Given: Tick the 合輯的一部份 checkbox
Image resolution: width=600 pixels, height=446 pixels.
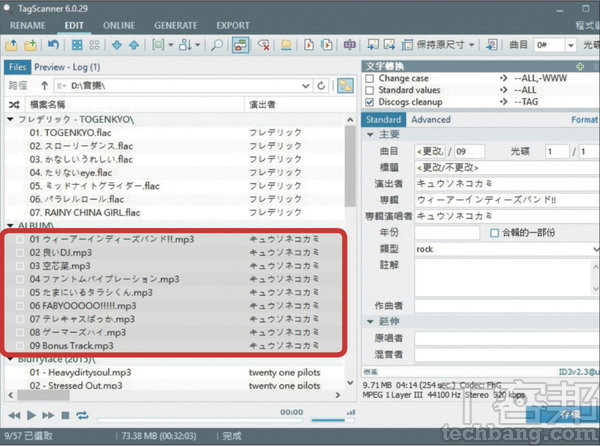Looking at the screenshot, I should click(494, 233).
